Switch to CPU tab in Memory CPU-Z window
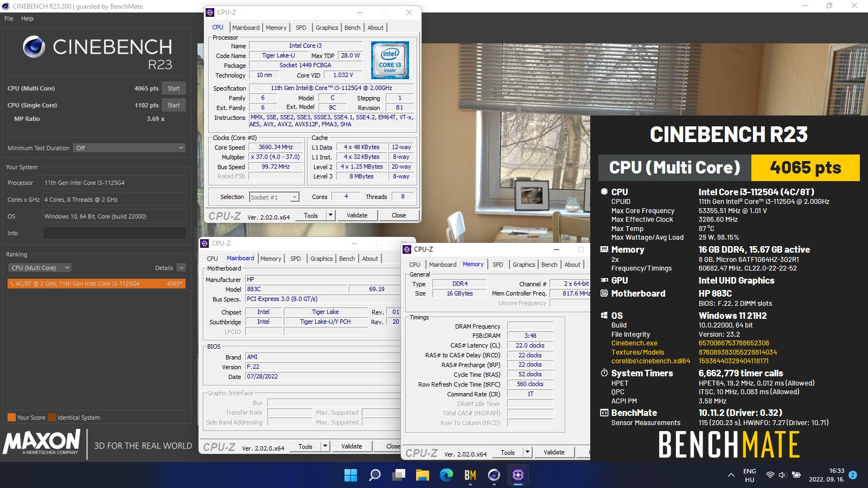 [415, 265]
